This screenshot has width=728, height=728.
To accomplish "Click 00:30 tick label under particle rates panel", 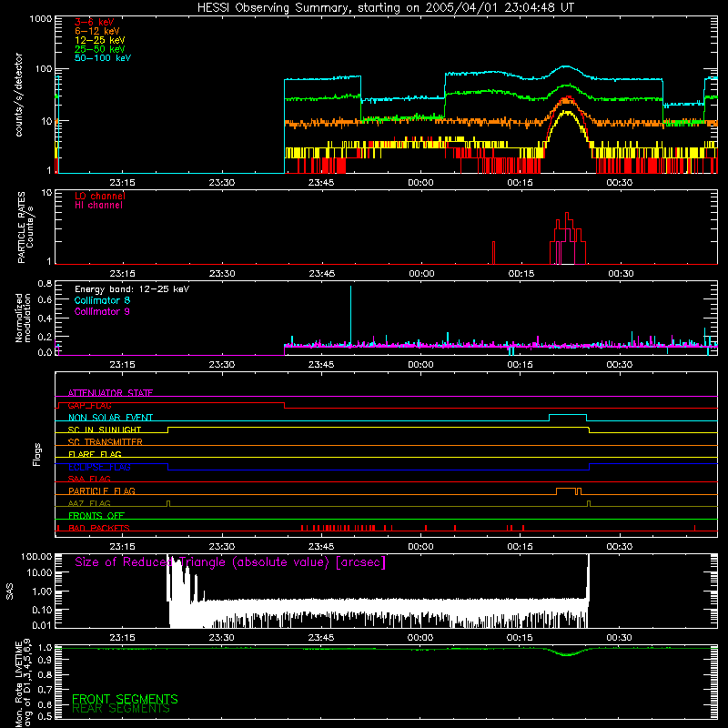I will coord(621,274).
